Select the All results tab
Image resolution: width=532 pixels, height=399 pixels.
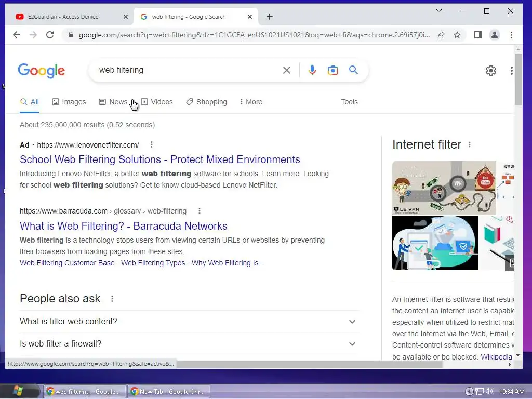tap(30, 102)
